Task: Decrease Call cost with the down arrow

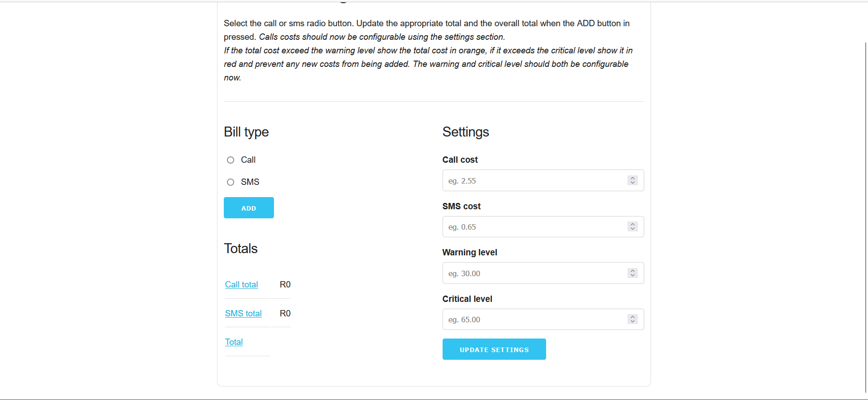Action: (632, 183)
